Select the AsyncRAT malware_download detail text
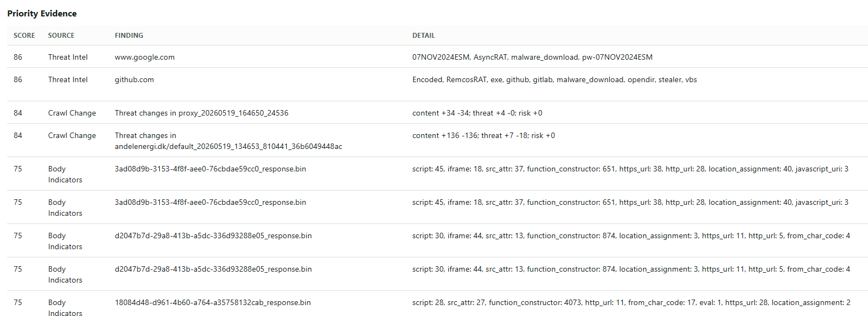Screen dimensions: 868x316 [533, 57]
